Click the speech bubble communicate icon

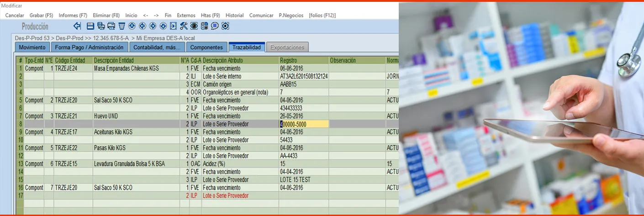coord(215,26)
